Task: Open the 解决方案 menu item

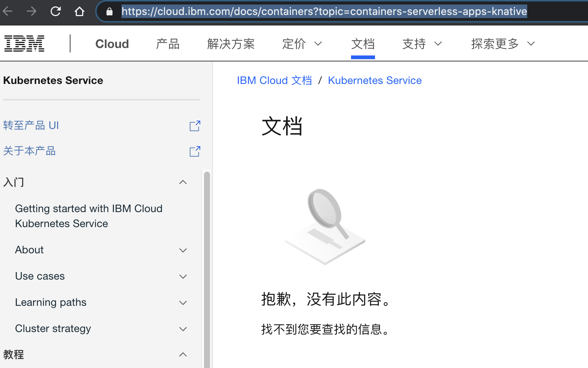Action: pyautogui.click(x=231, y=44)
